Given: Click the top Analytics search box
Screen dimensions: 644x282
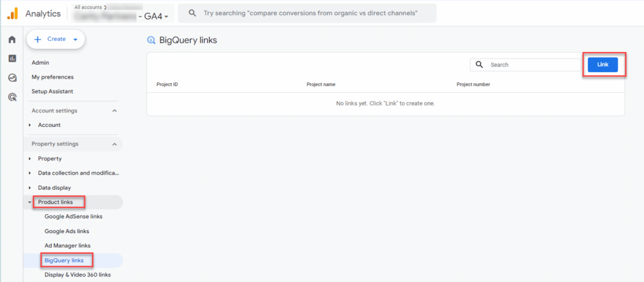Looking at the screenshot, I should click(307, 13).
